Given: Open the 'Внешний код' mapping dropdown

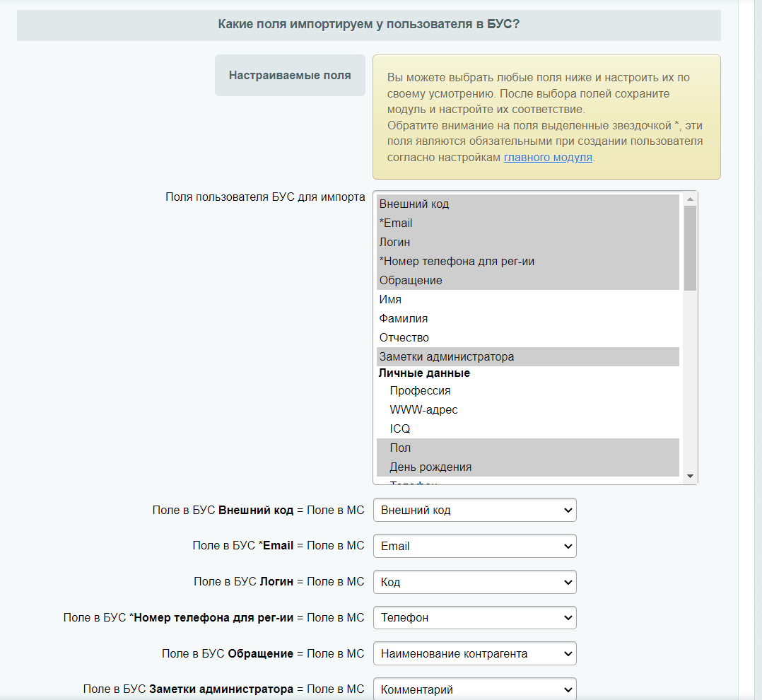Looking at the screenshot, I should [475, 510].
